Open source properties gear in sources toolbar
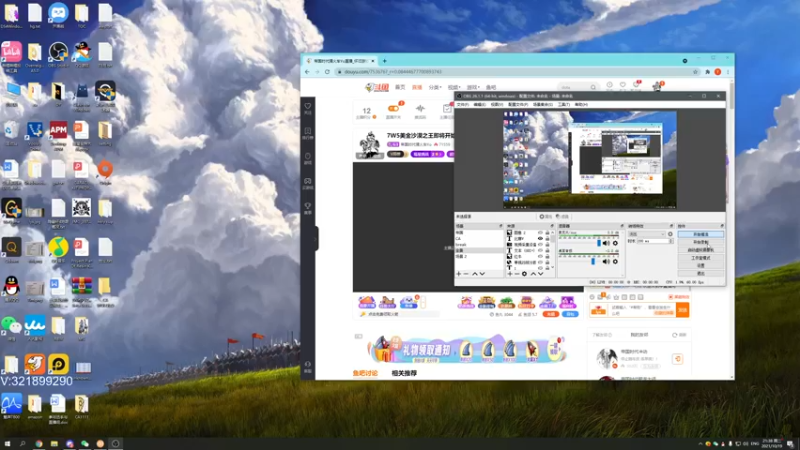Screen dimensions: 800x450 coord(524,274)
